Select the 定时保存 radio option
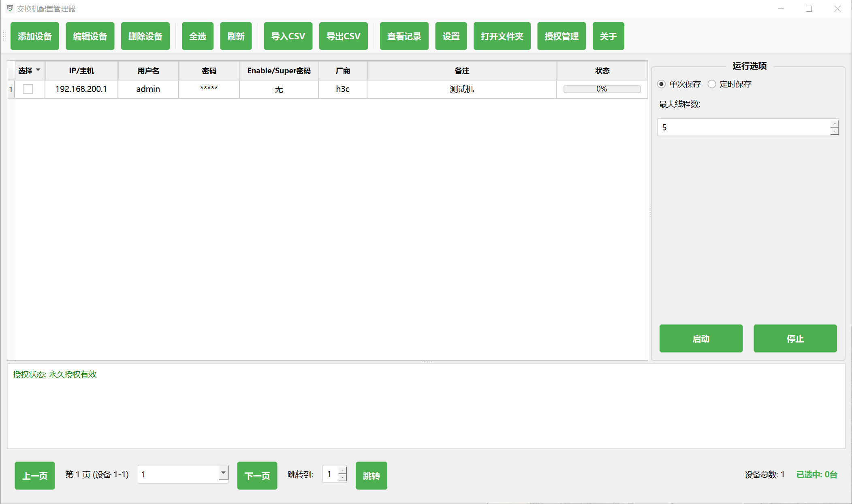The image size is (852, 504). [712, 84]
